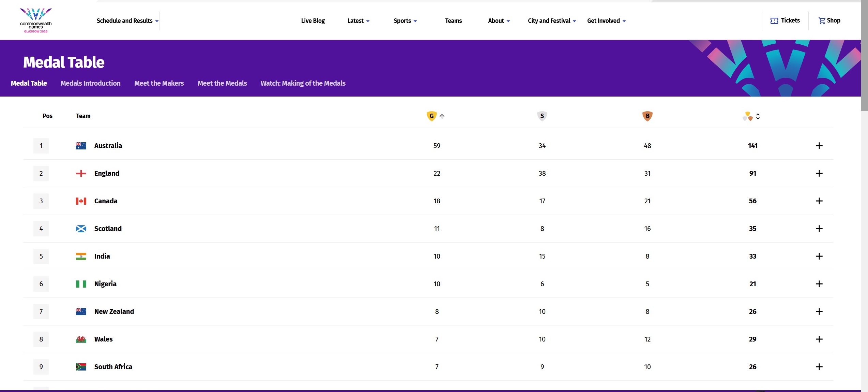Switch to Meet the Medals tab
The image size is (868, 392).
pyautogui.click(x=223, y=83)
